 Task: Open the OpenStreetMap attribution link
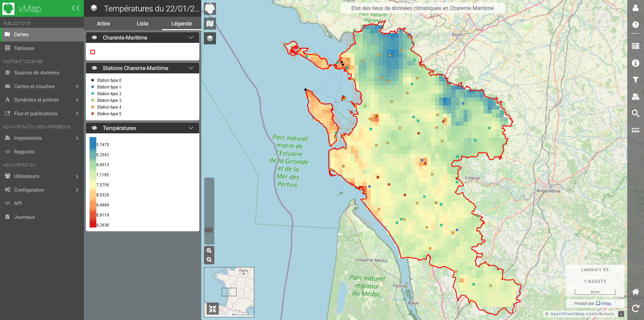[567, 314]
